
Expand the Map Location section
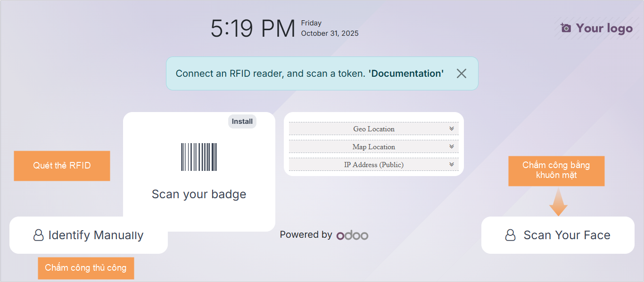(x=451, y=146)
